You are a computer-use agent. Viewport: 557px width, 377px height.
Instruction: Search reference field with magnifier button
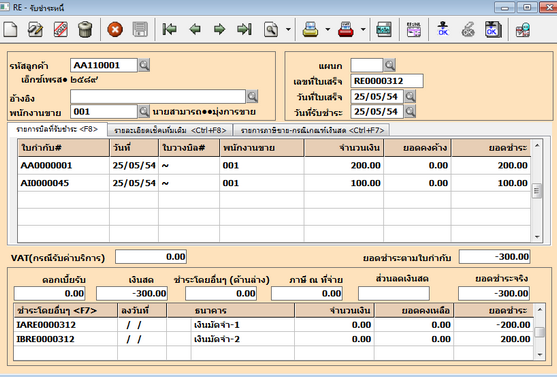coord(252,96)
